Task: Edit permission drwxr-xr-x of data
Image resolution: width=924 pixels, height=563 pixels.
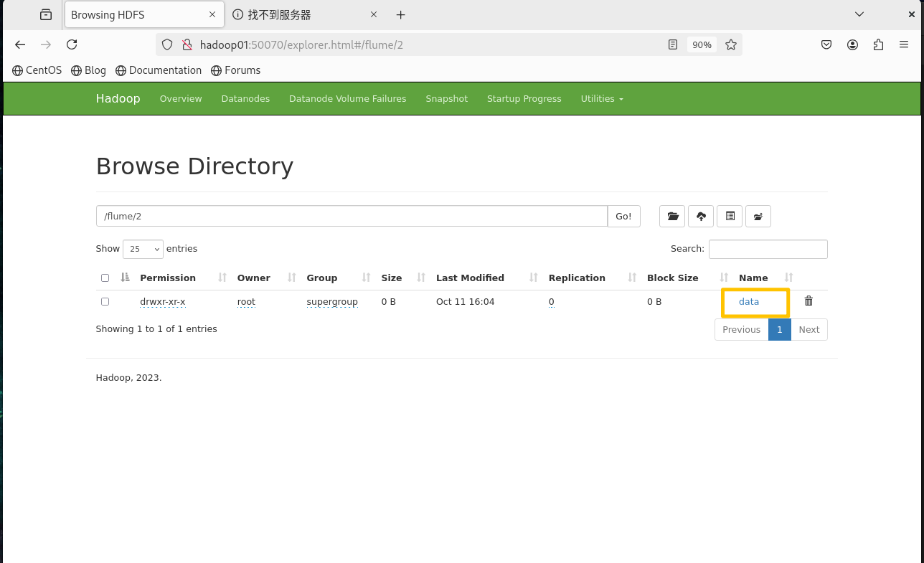Action: [163, 302]
